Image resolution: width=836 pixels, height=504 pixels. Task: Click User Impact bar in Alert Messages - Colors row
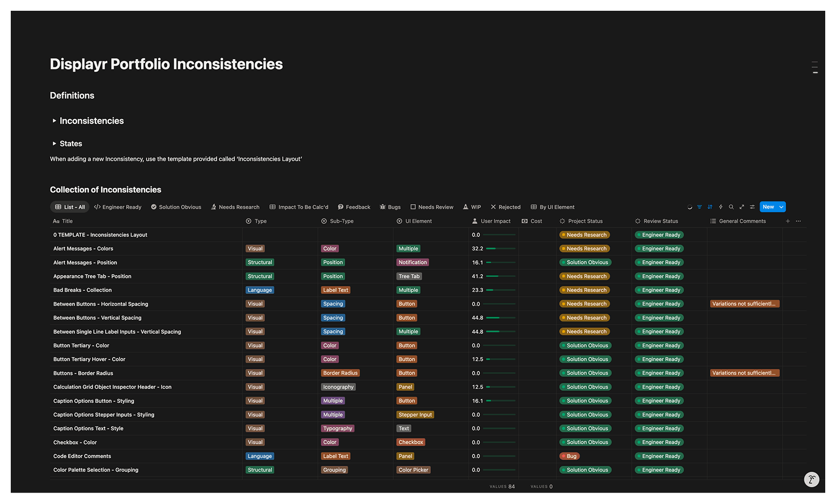click(x=501, y=249)
